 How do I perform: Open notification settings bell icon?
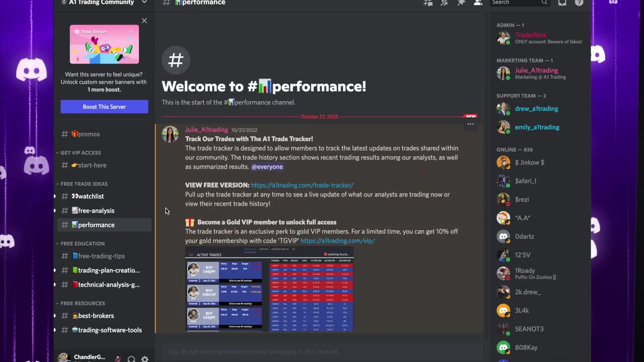coord(444,3)
